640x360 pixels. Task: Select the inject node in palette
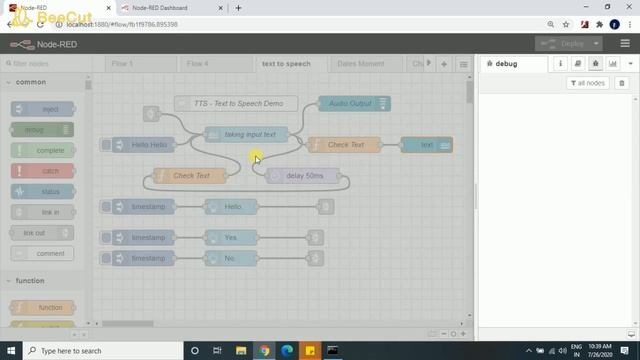tap(42, 109)
